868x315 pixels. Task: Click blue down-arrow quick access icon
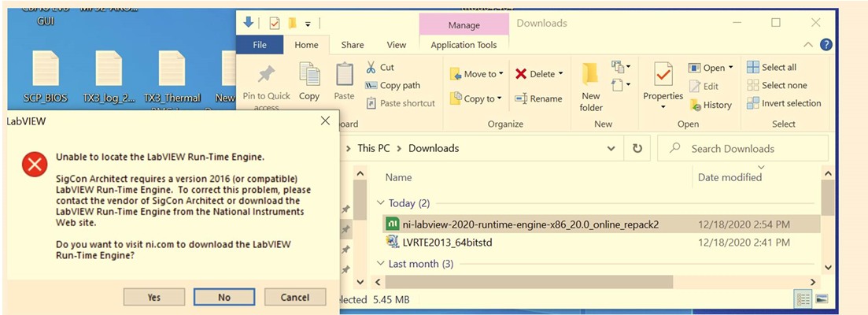tap(249, 23)
